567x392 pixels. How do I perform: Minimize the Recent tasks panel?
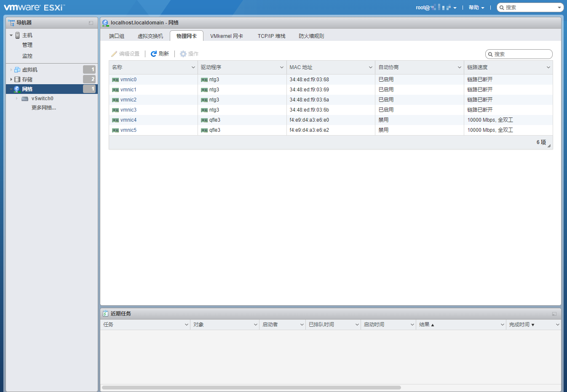554,314
